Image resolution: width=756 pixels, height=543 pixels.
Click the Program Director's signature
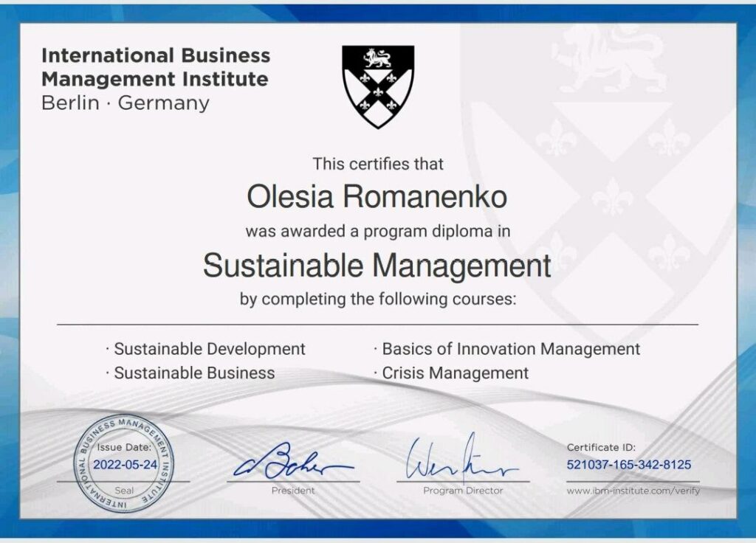pyautogui.click(x=462, y=459)
